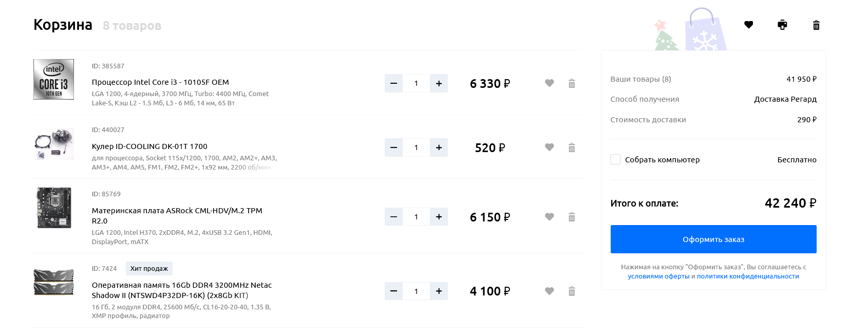Remove ID-COOLING DK-01T cooler from cart
This screenshot has height=334, width=868.
(x=572, y=147)
